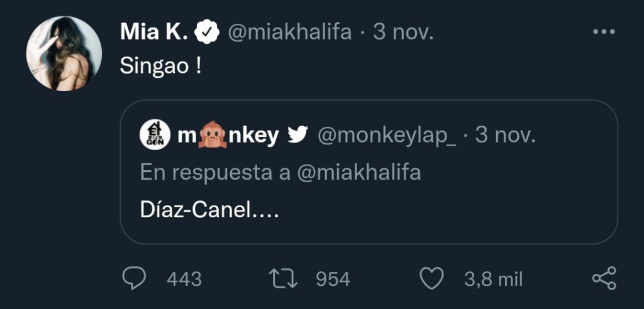
Task: Click the 'En respuesta a @miakhalifa' line
Action: 280,172
